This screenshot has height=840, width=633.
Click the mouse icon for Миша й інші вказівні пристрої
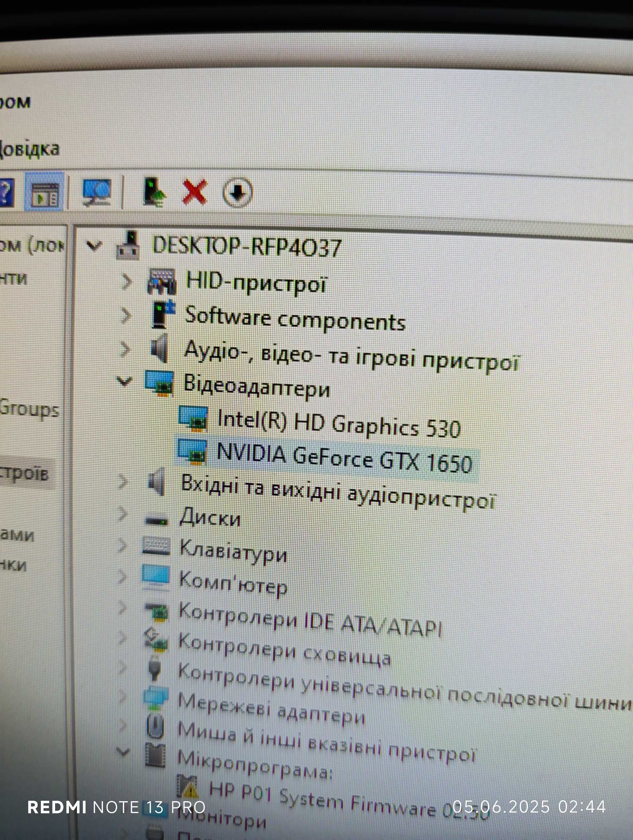(x=155, y=726)
